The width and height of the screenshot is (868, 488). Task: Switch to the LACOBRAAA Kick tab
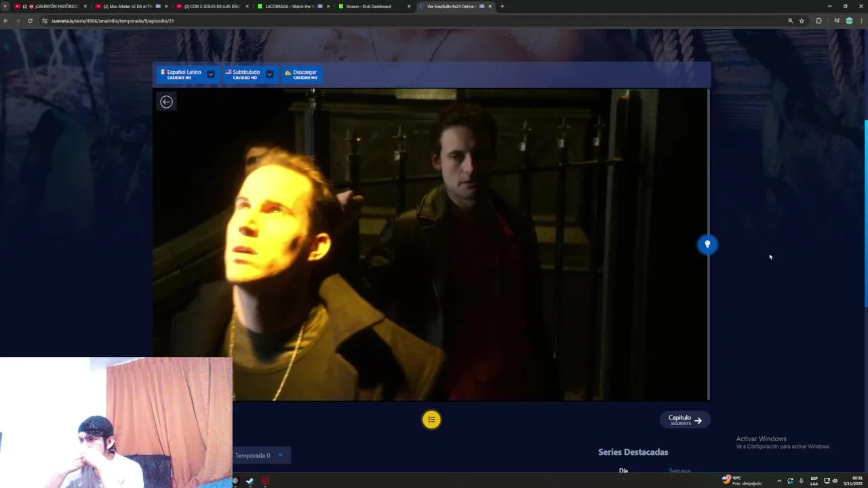tap(294, 6)
